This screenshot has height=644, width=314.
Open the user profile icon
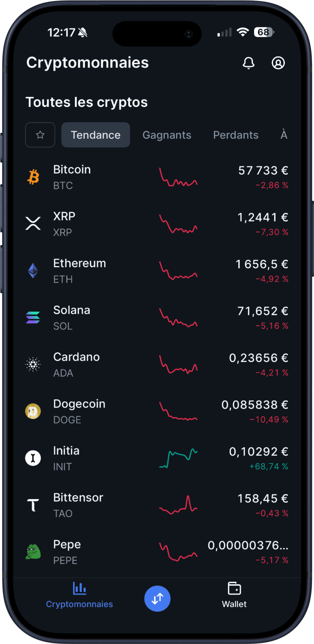pyautogui.click(x=278, y=63)
